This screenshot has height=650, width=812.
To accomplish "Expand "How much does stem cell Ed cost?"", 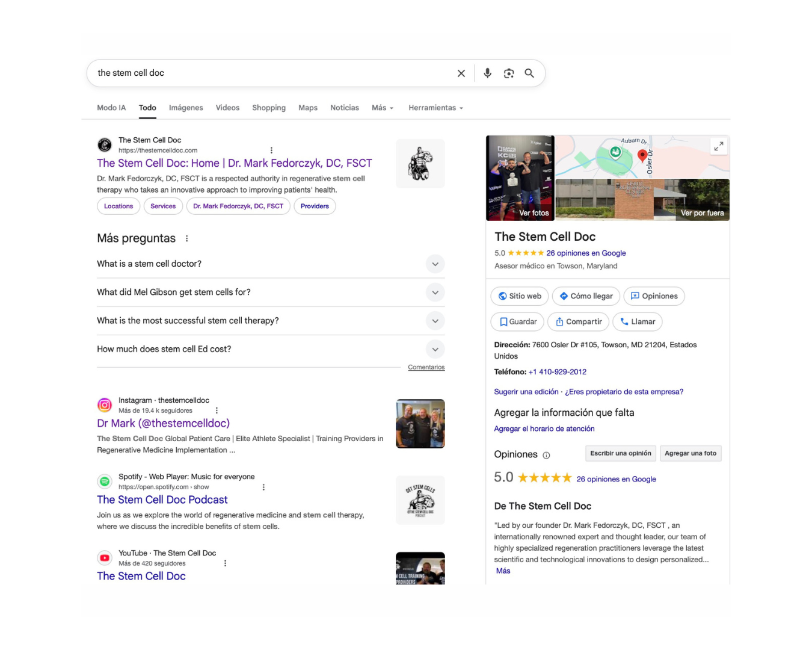I will pyautogui.click(x=435, y=349).
